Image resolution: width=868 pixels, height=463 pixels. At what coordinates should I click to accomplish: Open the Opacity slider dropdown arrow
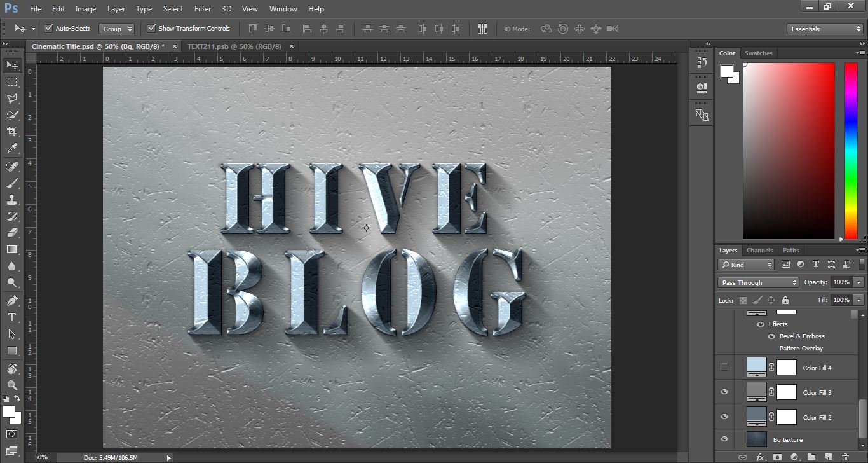click(859, 282)
